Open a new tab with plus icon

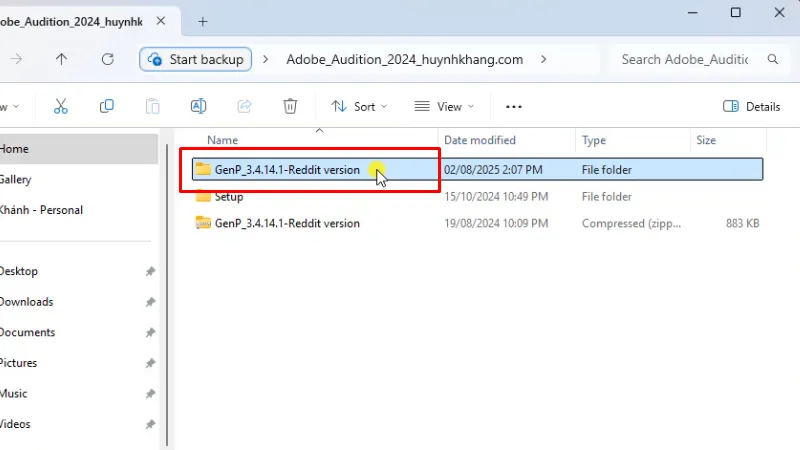pyautogui.click(x=203, y=20)
